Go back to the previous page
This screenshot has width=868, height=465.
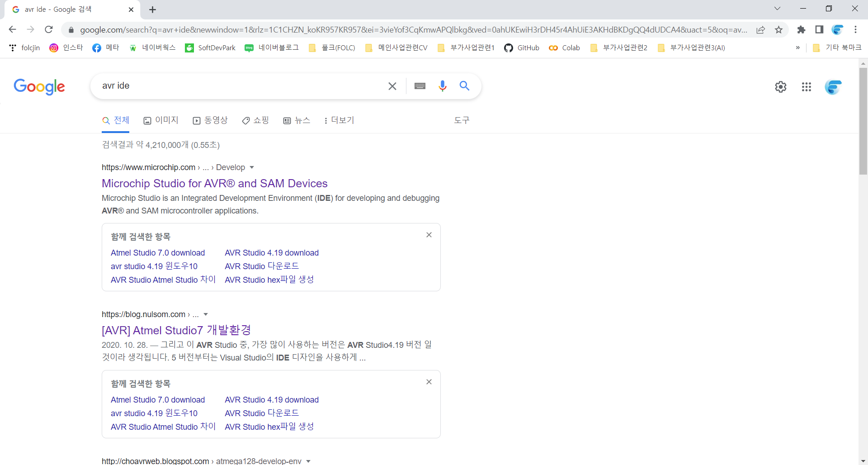click(x=12, y=29)
